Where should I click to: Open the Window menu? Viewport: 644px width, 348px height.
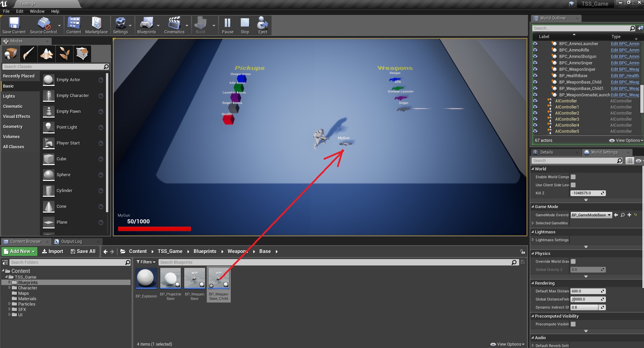(37, 11)
